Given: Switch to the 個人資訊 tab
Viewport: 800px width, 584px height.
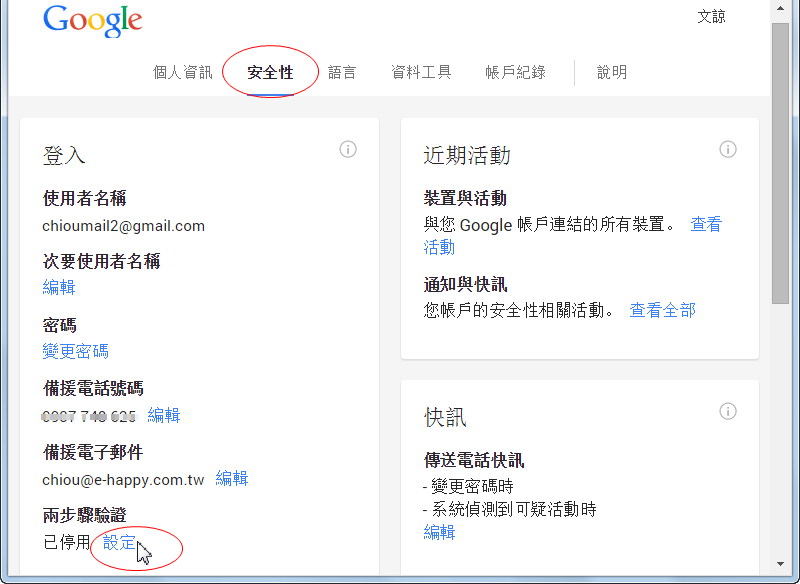Looking at the screenshot, I should [183, 72].
